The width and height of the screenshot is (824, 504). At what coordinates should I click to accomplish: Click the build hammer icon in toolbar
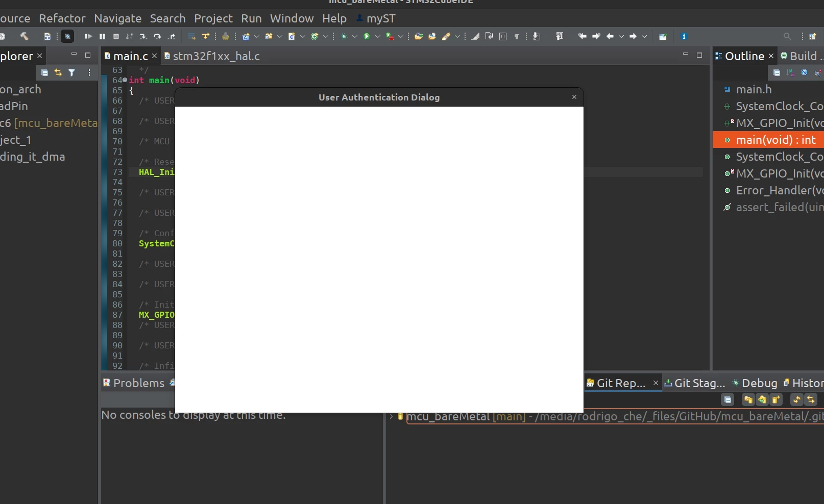pos(24,36)
